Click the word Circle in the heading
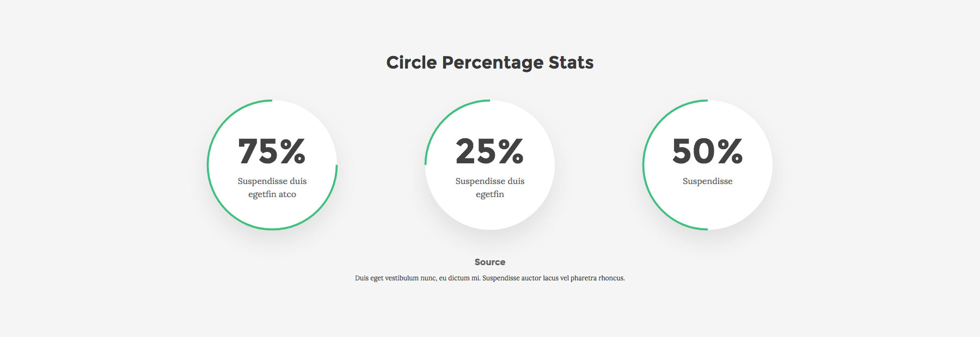The width and height of the screenshot is (980, 337). pyautogui.click(x=411, y=63)
